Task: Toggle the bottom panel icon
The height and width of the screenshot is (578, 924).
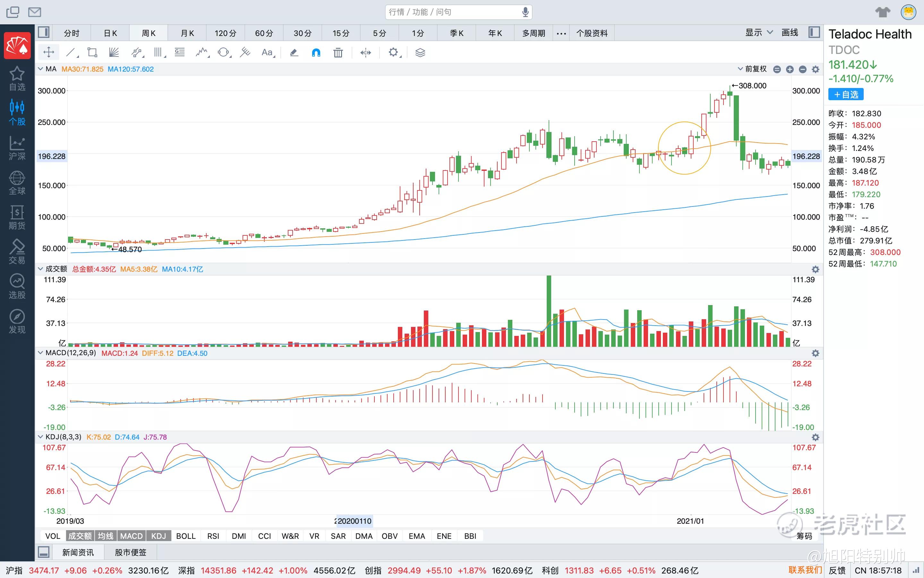Action: click(44, 552)
